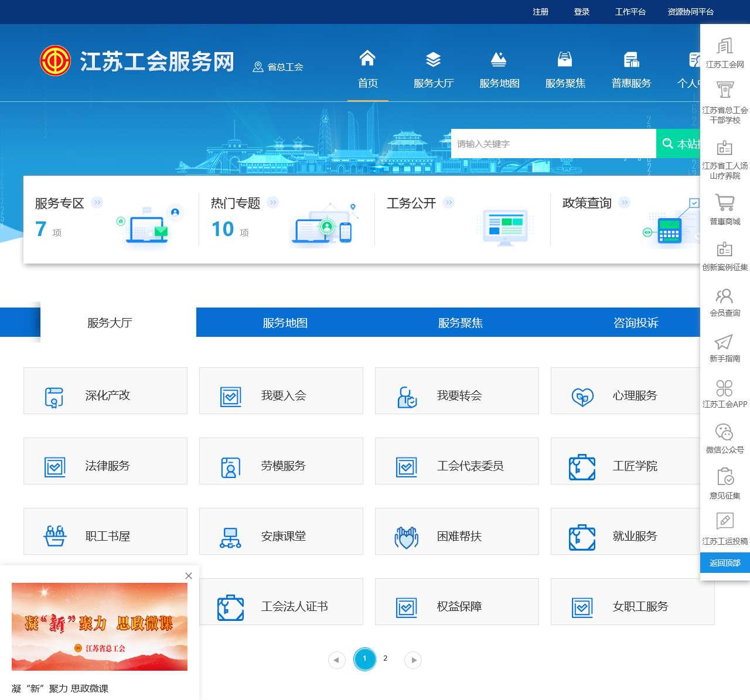
Task: Click the 微信公众号 WeChat icon in sidebar
Action: click(x=725, y=432)
